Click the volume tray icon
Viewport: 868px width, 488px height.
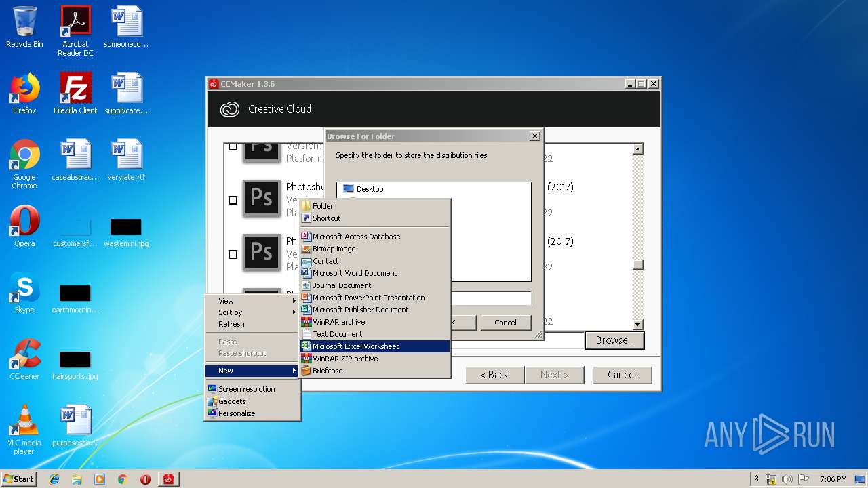pos(787,479)
